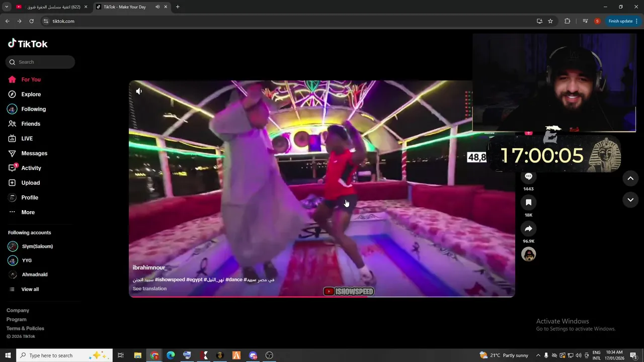Open the volume control in the tray
The height and width of the screenshot is (362, 644).
(579, 355)
